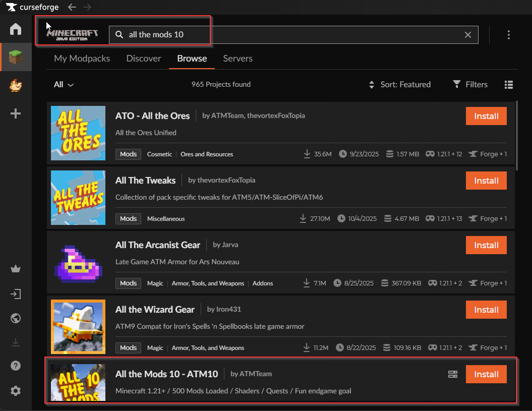The image size is (532, 411).
Task: Switch to the Discover tab
Action: click(144, 58)
